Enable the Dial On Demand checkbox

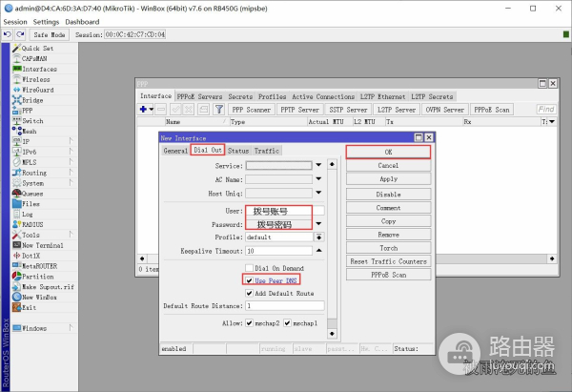[249, 268]
